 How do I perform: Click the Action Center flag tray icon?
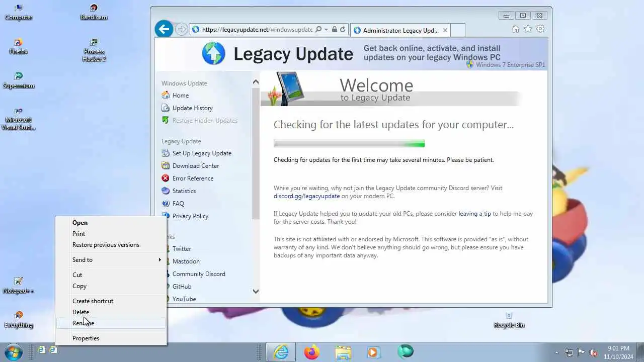(x=581, y=352)
